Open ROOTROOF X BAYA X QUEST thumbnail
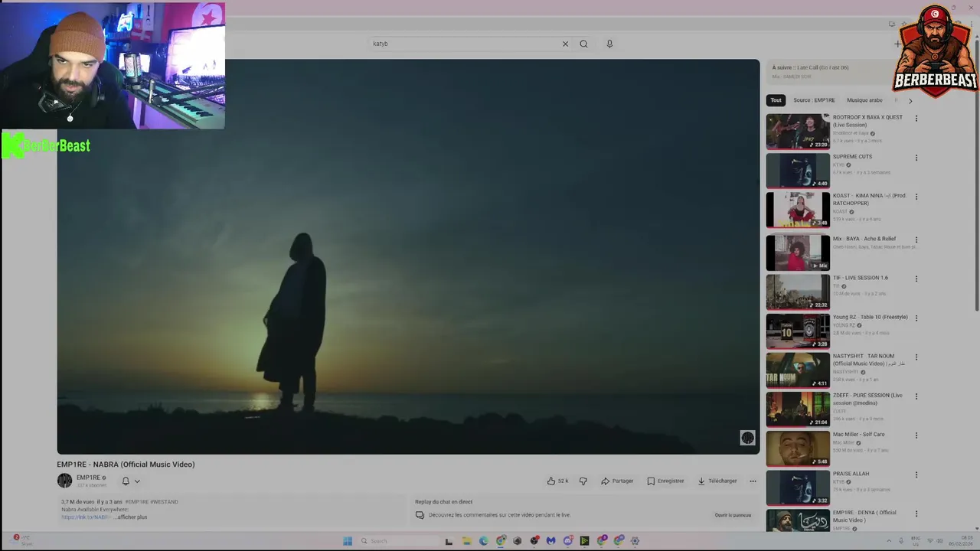The height and width of the screenshot is (551, 980). click(798, 131)
